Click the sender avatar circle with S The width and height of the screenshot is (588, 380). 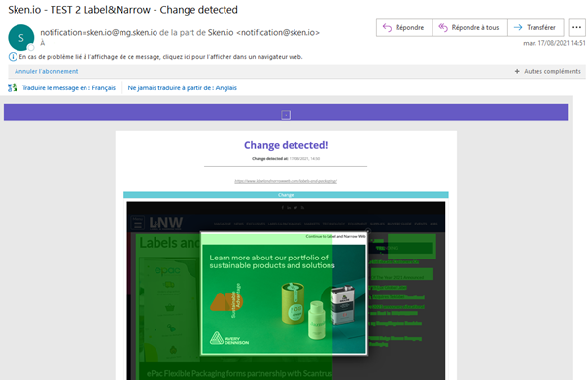[x=21, y=38]
